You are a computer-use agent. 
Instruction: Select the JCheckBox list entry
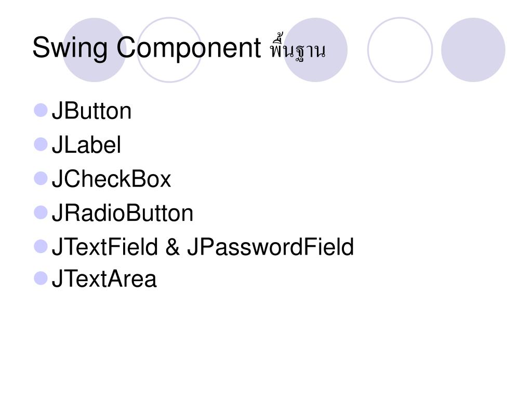tap(111, 179)
